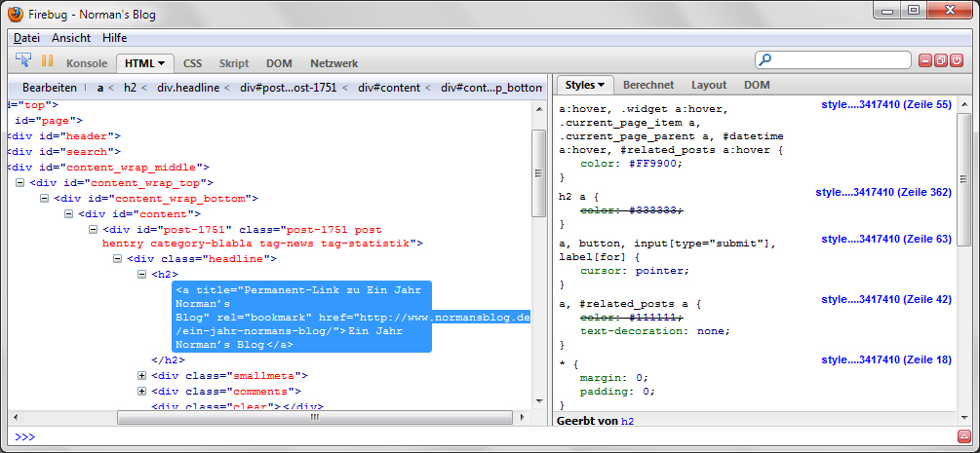The width and height of the screenshot is (980, 453).
Task: Switch to the Layout side tab
Action: pos(709,85)
